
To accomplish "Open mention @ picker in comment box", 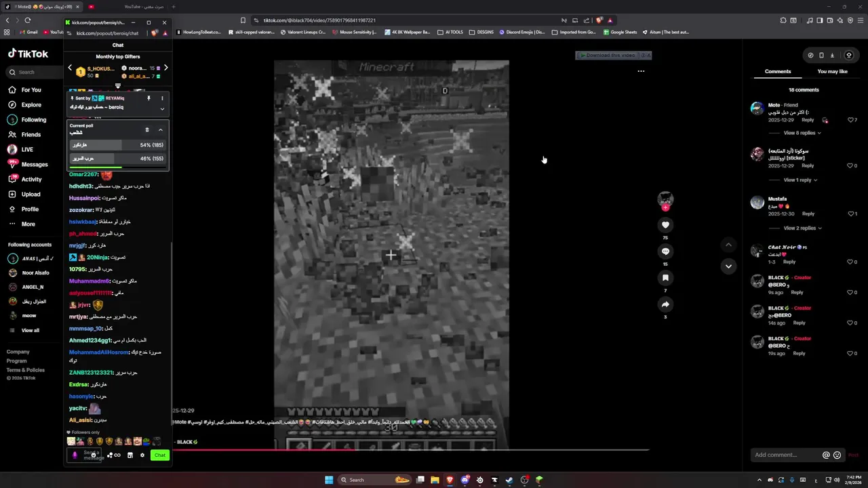I will tap(826, 455).
